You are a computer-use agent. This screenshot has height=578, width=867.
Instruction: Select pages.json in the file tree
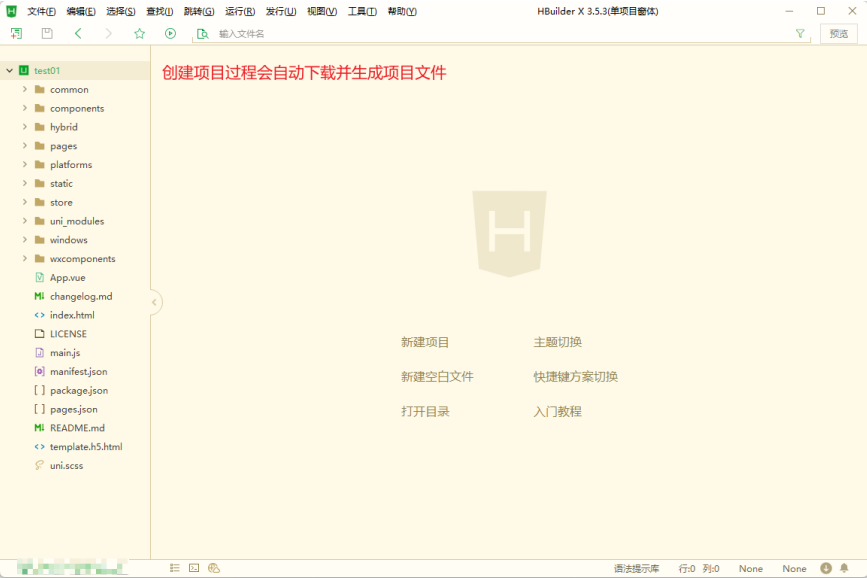click(75, 409)
